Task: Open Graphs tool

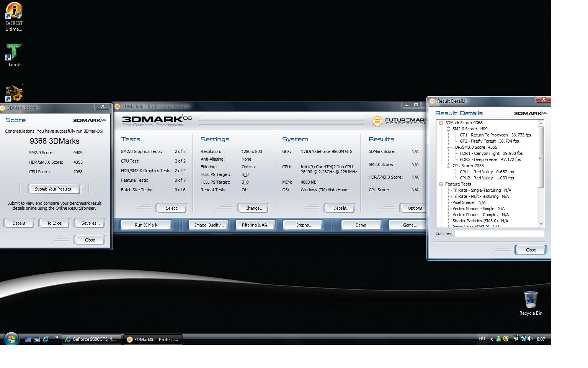Action: point(304,225)
